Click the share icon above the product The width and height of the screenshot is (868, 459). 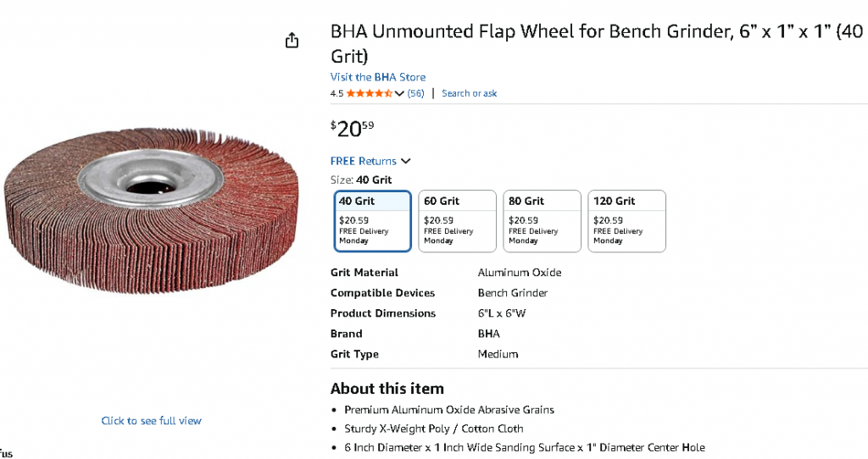[x=292, y=41]
